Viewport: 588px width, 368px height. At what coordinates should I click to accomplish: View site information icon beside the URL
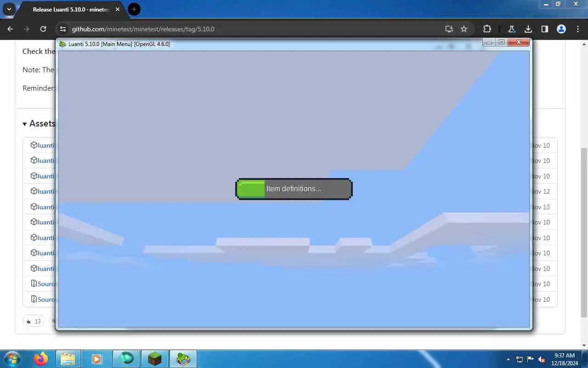tap(63, 29)
